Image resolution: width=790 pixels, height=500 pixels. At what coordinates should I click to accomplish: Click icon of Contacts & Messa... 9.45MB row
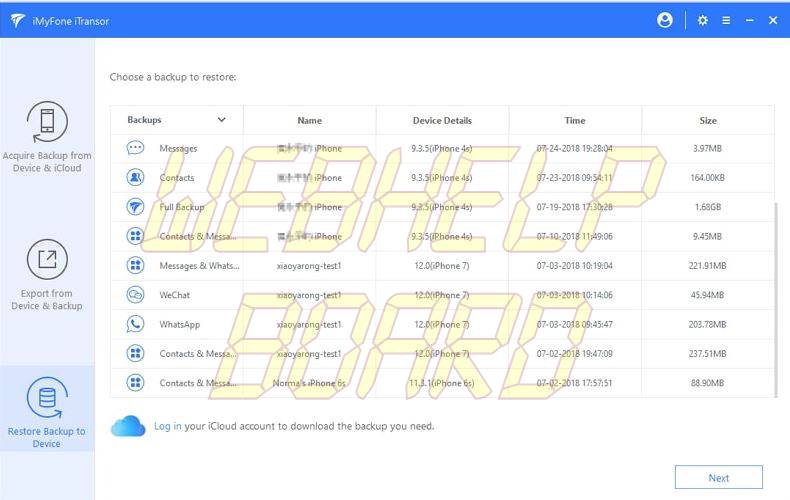tap(135, 236)
